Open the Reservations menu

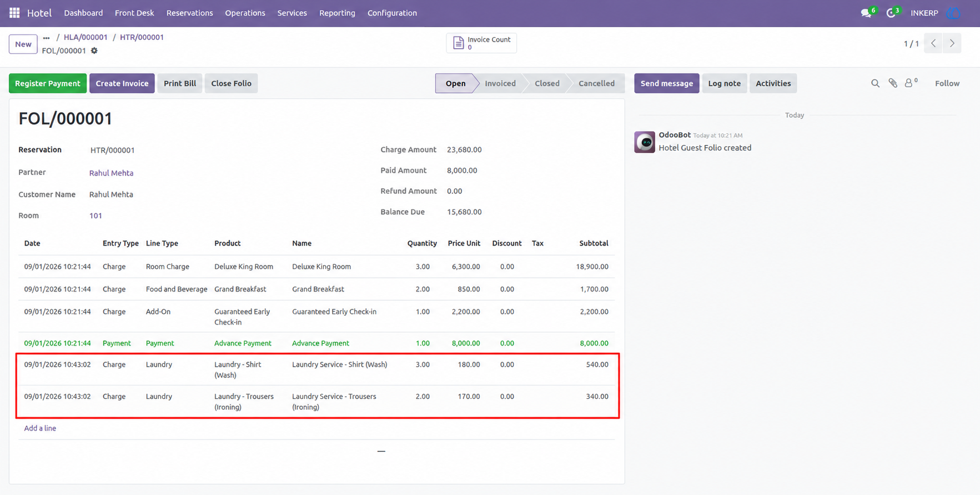[x=189, y=13]
